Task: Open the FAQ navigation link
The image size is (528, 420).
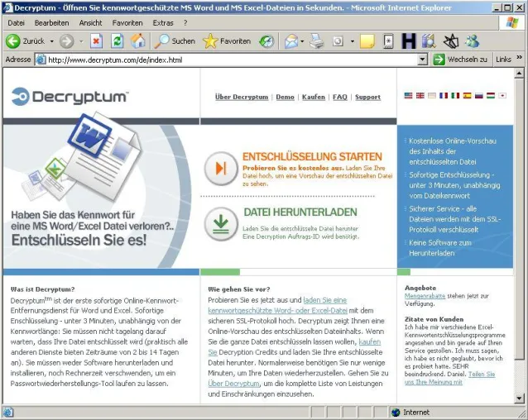Action: click(340, 97)
